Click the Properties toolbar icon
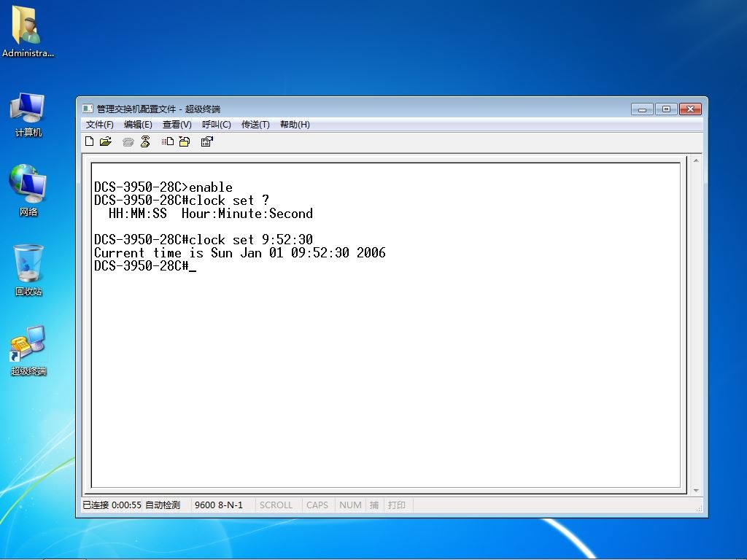Screen dimensions: 747x560 click(206, 141)
